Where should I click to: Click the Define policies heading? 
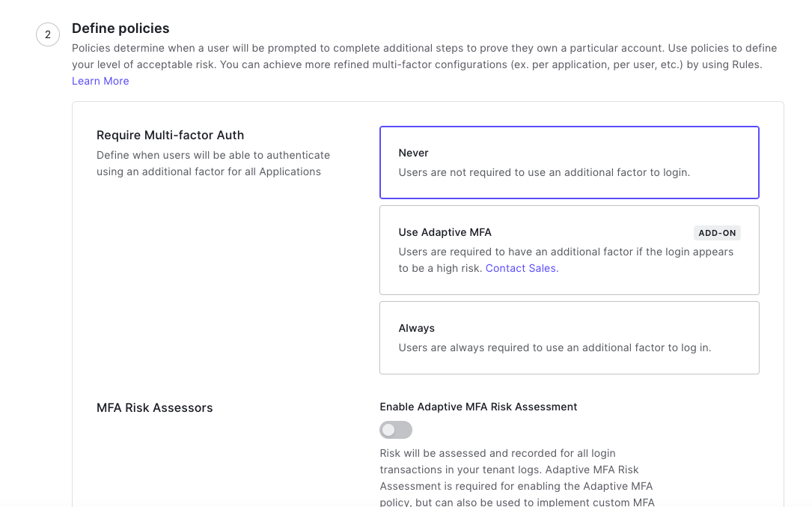120,28
